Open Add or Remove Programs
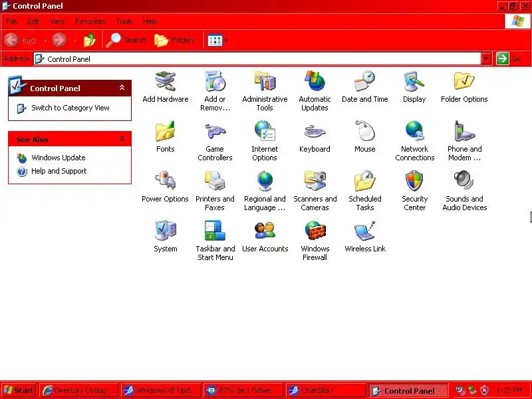Viewport: 532px width, 399px height. point(215,91)
